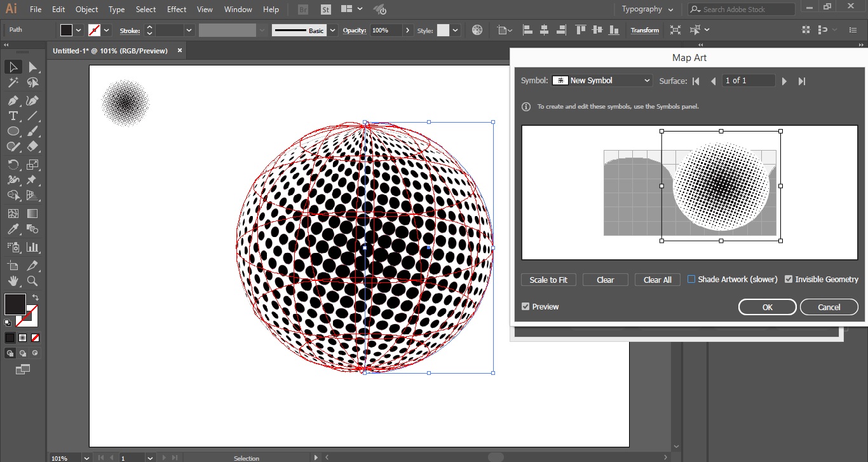The width and height of the screenshot is (868, 462).
Task: Choose the Ellipse shape tool
Action: pos(13,131)
